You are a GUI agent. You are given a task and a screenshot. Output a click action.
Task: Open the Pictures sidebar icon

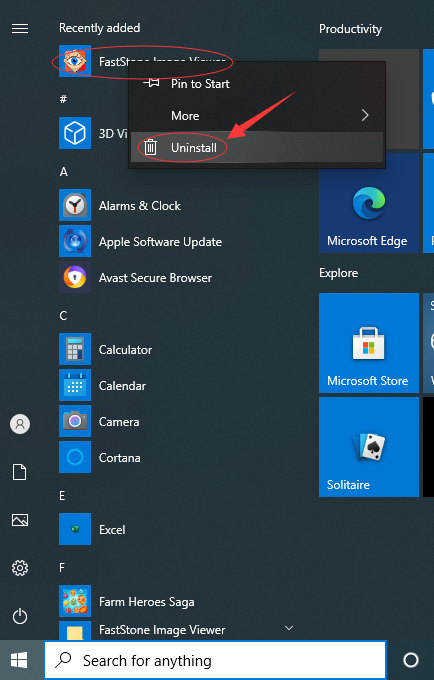[x=20, y=520]
